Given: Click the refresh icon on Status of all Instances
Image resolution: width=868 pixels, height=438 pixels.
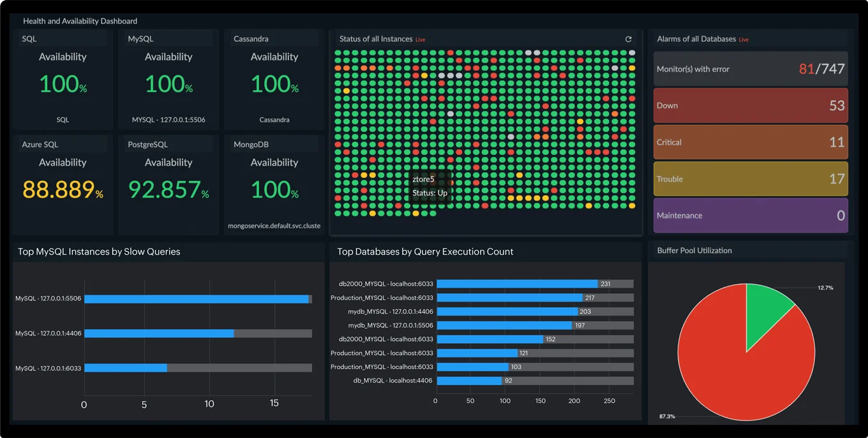Looking at the screenshot, I should (x=628, y=39).
